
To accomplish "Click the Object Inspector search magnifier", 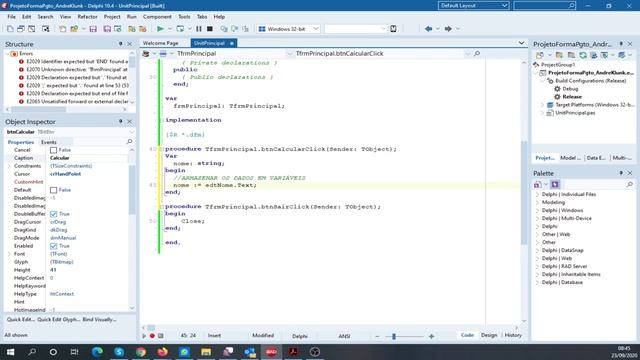I will click(x=129, y=142).
